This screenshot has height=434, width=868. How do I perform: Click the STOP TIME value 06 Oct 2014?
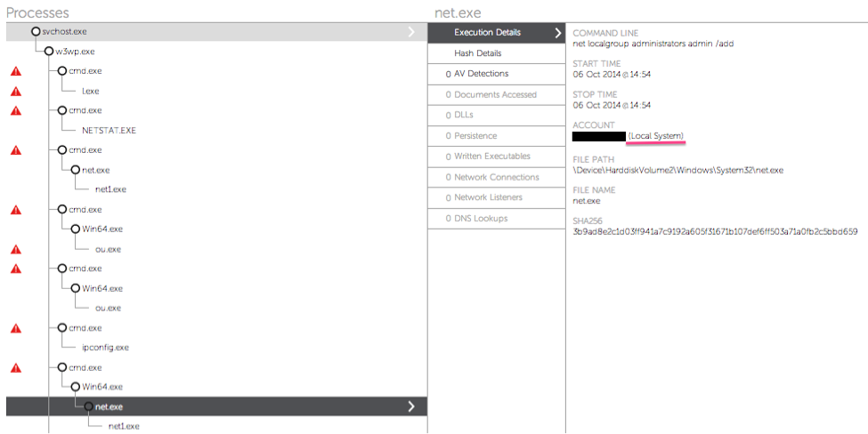point(612,105)
